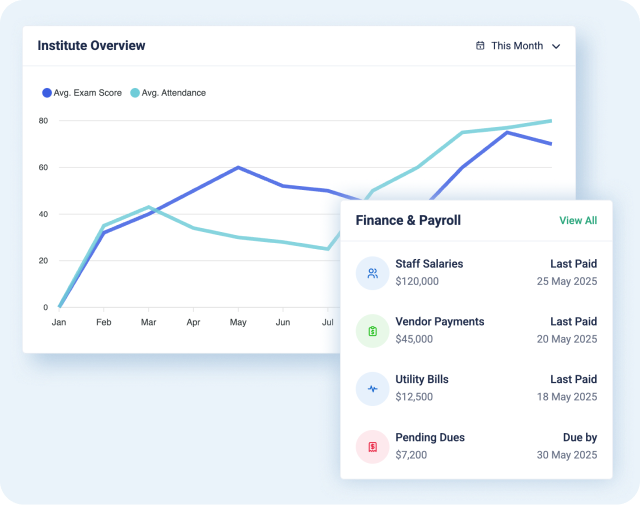640x505 pixels.
Task: Open the This Month period dropdown
Action: [517, 46]
